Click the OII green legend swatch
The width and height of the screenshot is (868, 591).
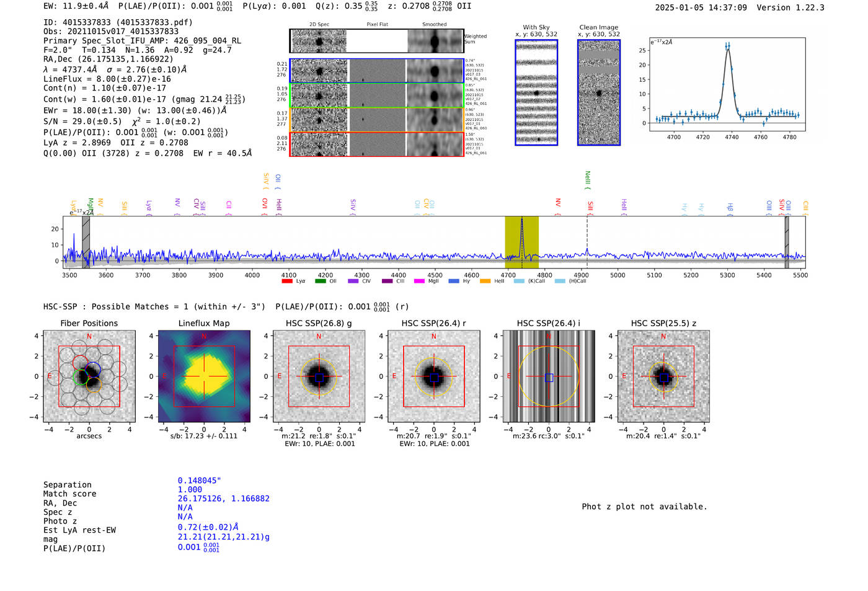point(320,281)
